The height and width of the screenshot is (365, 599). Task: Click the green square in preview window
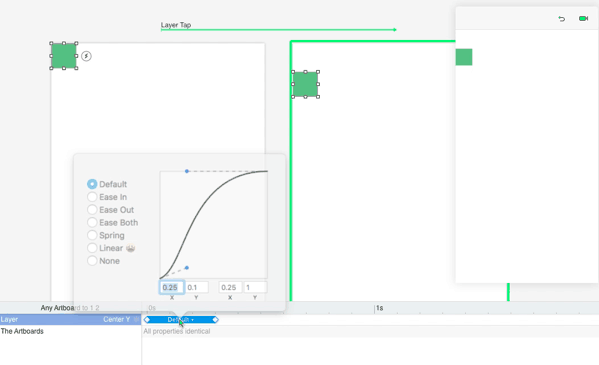464,57
